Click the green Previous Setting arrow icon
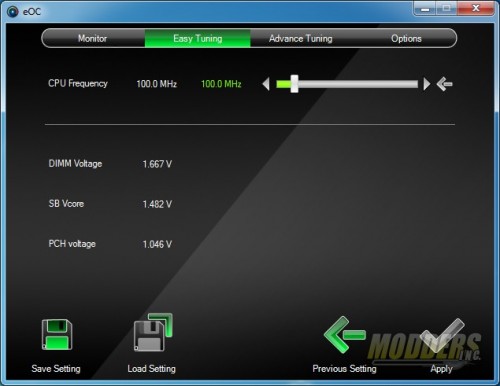The image size is (500, 386). [345, 335]
